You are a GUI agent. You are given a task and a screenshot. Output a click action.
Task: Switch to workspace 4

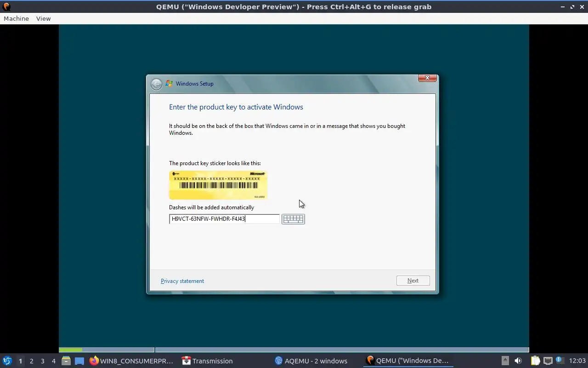tap(53, 361)
